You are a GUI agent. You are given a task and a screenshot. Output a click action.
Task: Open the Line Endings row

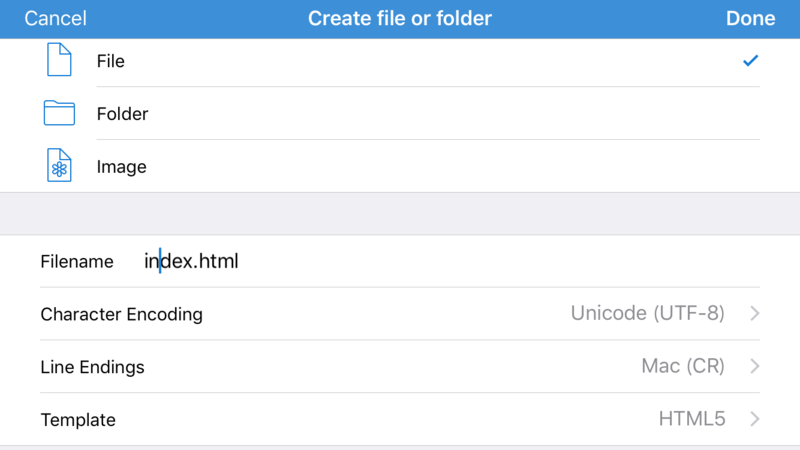click(x=93, y=367)
